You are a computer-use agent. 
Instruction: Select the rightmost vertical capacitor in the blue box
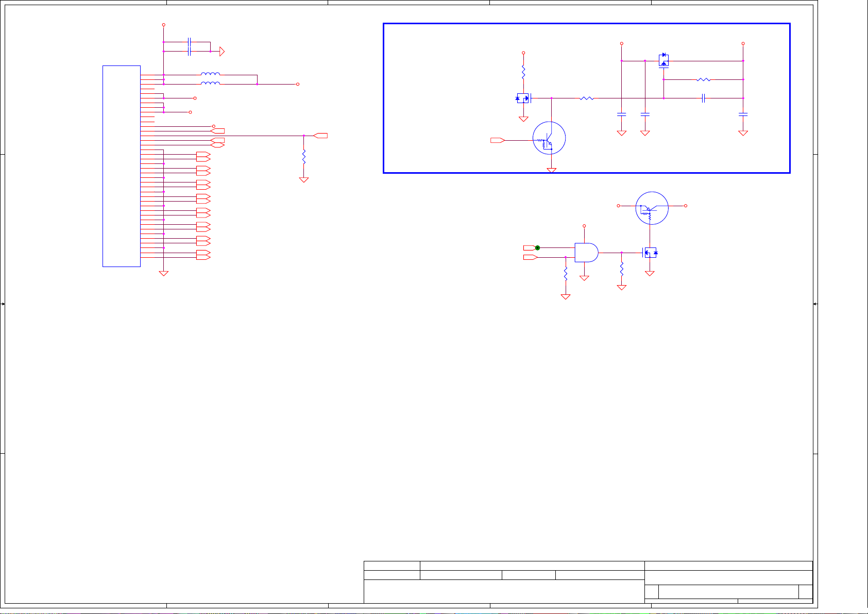pos(743,114)
